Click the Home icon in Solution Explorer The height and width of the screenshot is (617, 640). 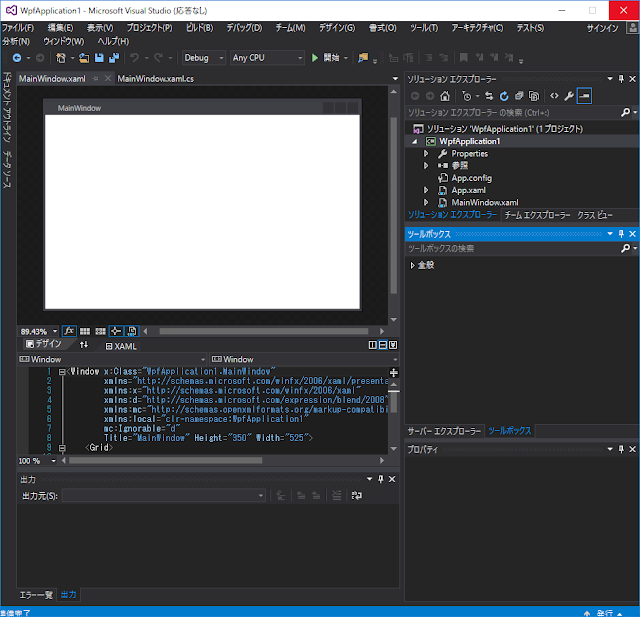point(445,96)
